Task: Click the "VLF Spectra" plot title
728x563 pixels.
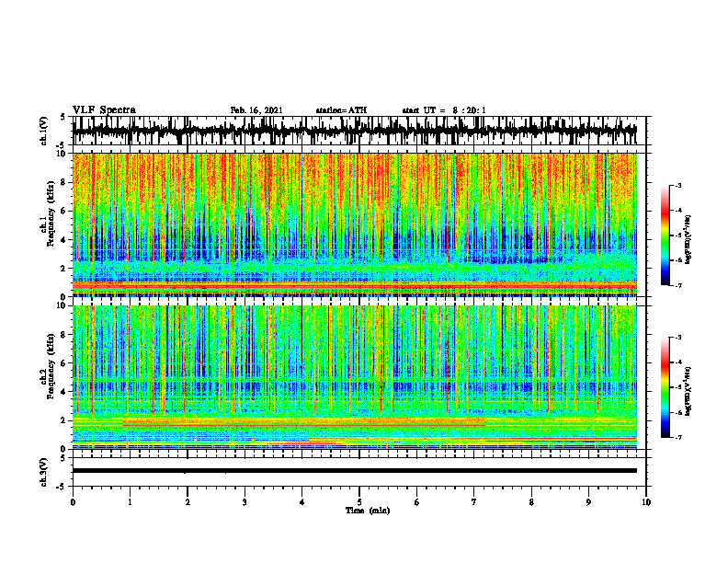Action: click(104, 110)
